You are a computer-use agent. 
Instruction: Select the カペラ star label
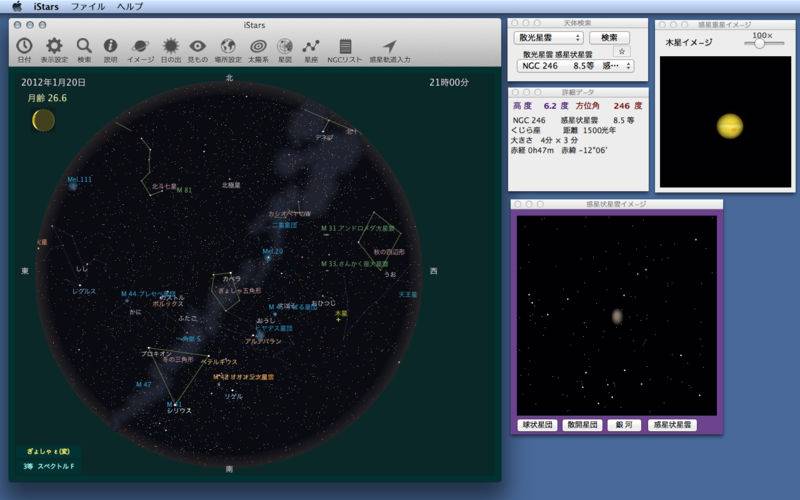[x=232, y=279]
